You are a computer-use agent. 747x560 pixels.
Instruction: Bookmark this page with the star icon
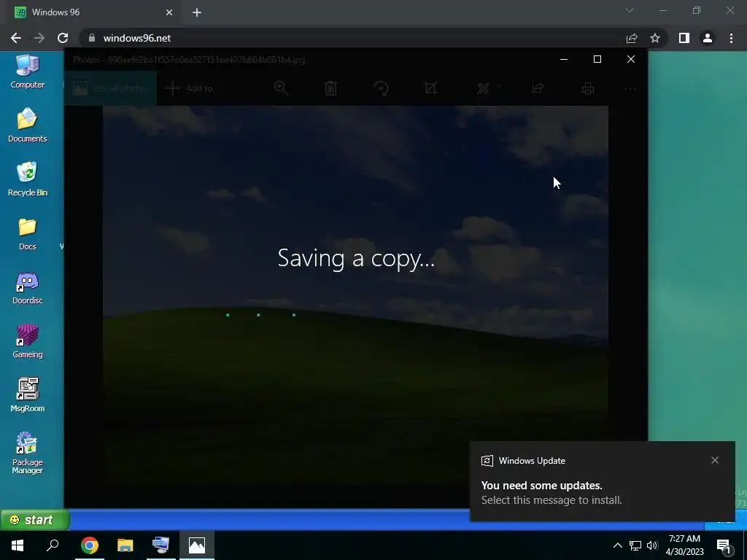click(x=655, y=38)
